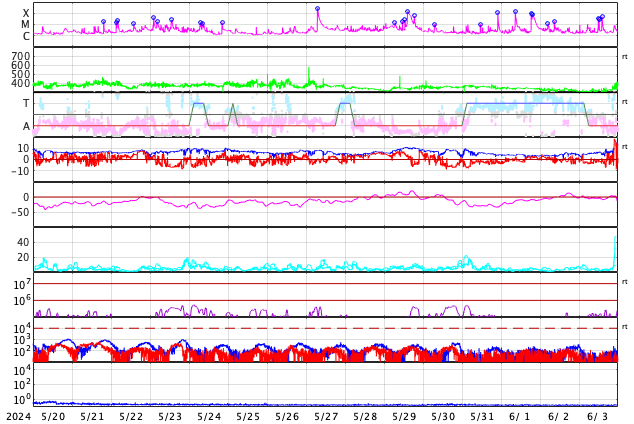This screenshot has height=424, width=634.
Task: Choose the 5/27 date label
Action: [326, 416]
